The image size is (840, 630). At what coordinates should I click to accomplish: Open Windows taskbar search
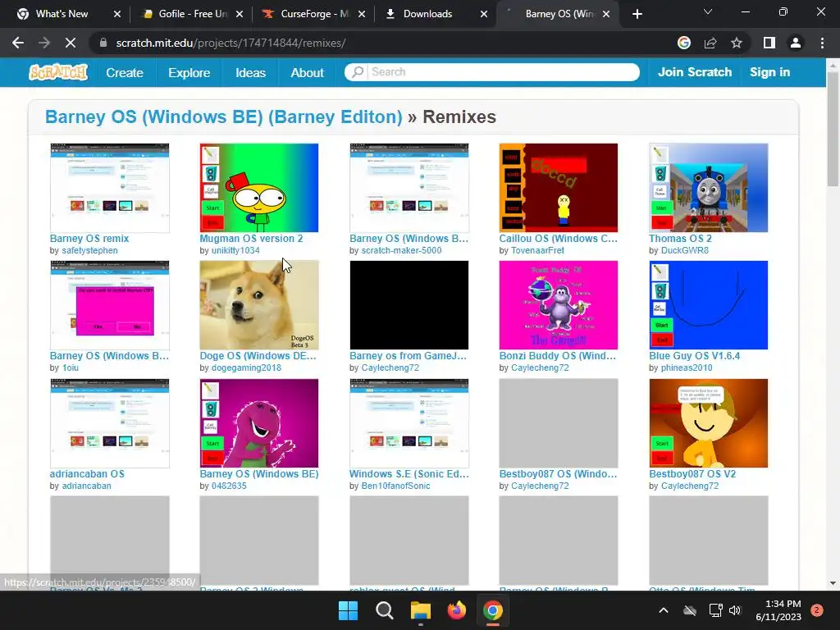385,610
